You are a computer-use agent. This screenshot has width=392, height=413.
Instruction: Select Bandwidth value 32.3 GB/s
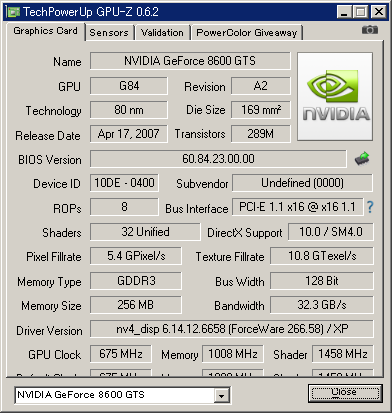[x=322, y=305]
